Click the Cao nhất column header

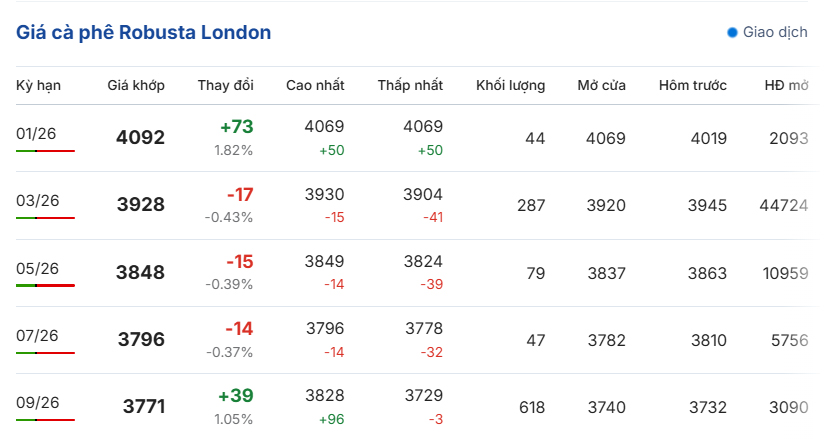click(314, 85)
